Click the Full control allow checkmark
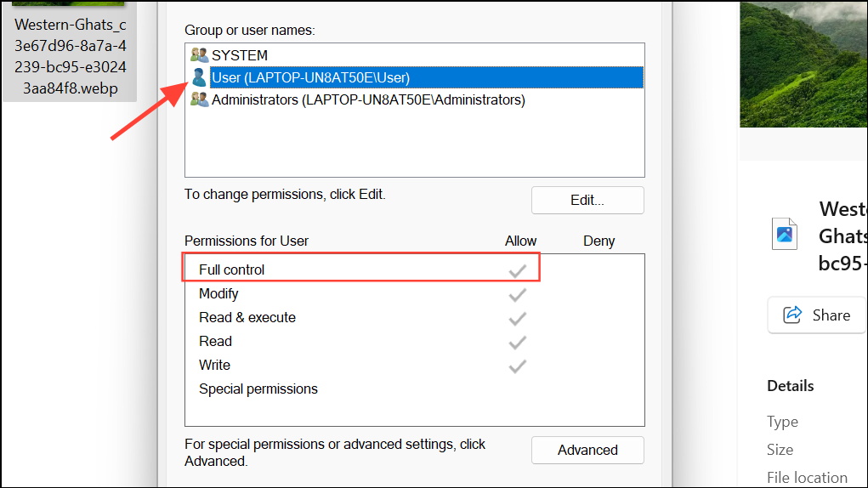 point(518,270)
